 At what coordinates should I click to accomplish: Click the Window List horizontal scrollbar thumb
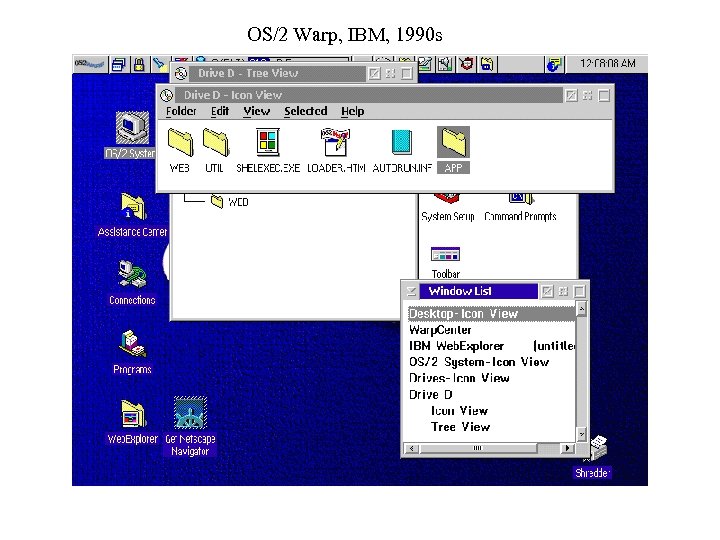click(478, 448)
